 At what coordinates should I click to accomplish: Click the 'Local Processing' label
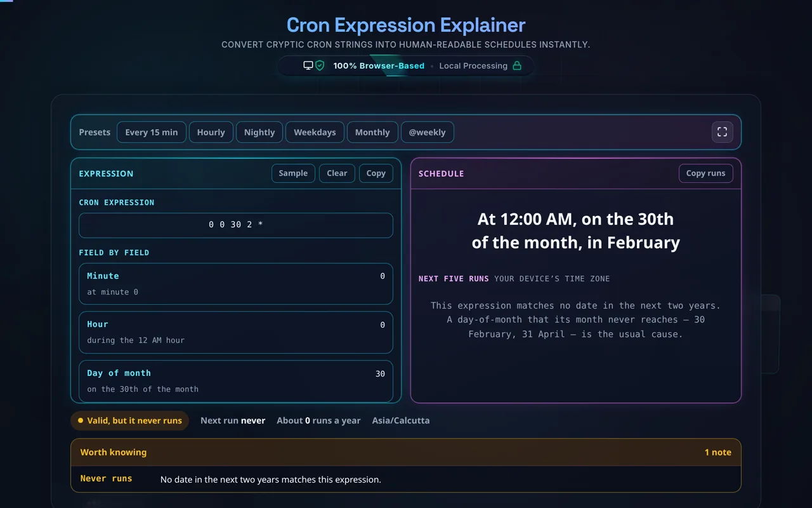point(473,66)
